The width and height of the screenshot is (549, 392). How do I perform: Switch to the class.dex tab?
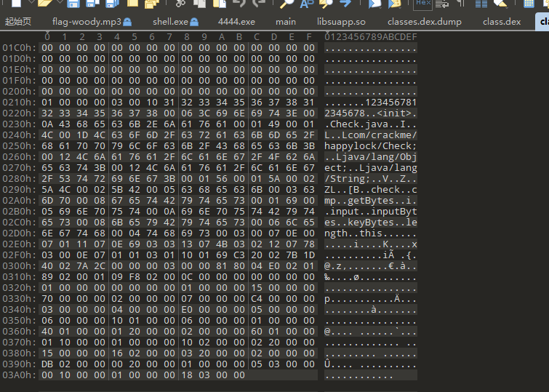(x=502, y=22)
